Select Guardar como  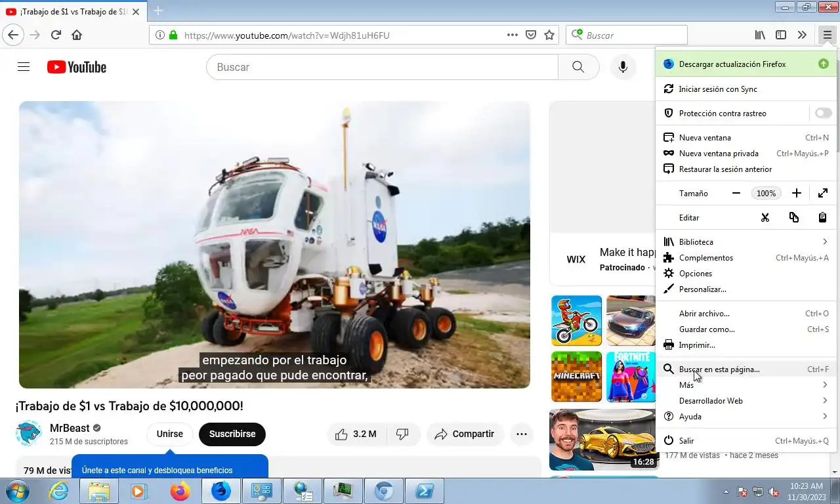[x=746, y=329]
